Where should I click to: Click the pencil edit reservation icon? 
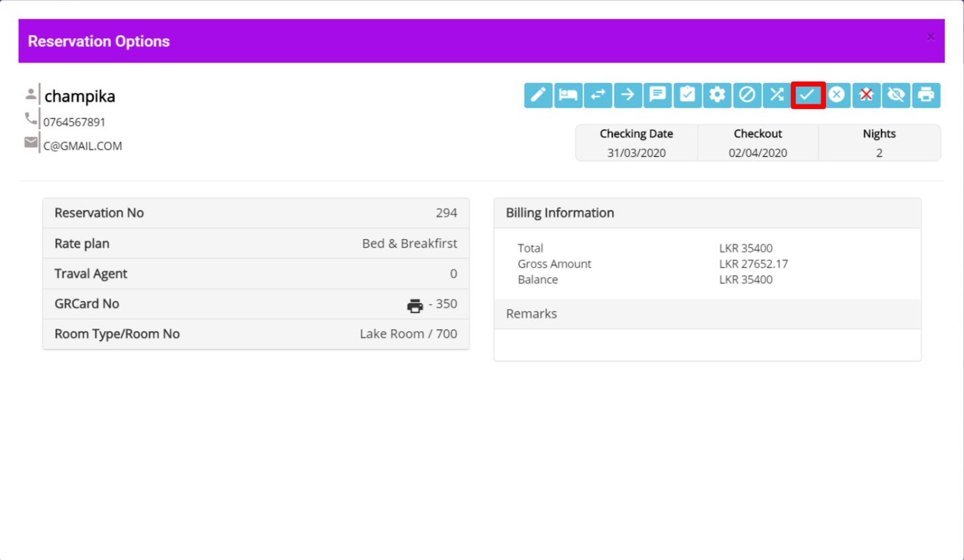click(x=538, y=95)
